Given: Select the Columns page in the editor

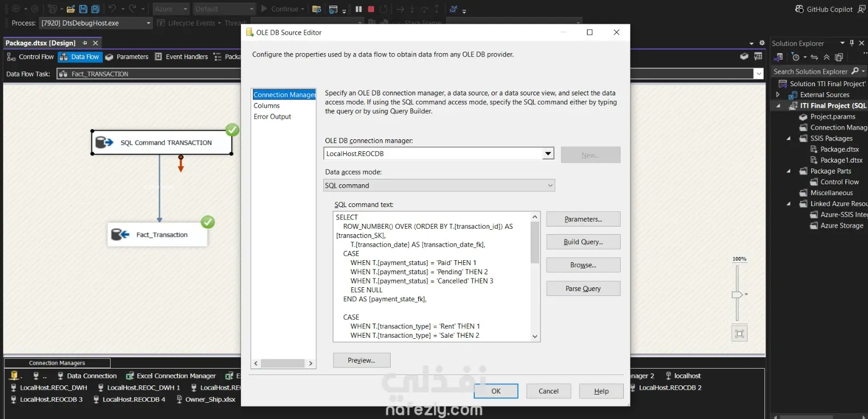Looking at the screenshot, I should (x=267, y=106).
